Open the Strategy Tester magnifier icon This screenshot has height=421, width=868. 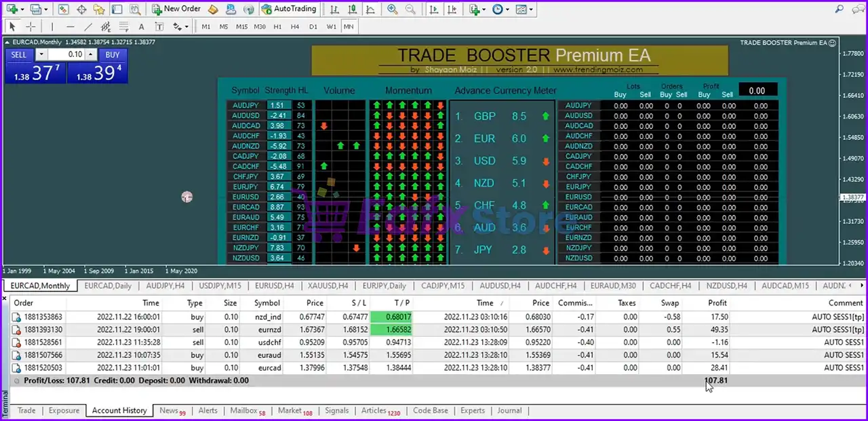(135, 9)
